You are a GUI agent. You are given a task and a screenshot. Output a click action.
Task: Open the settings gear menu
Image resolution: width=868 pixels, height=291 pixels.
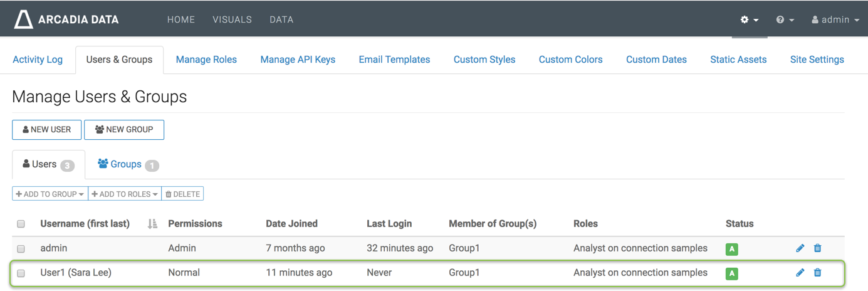[x=749, y=19]
